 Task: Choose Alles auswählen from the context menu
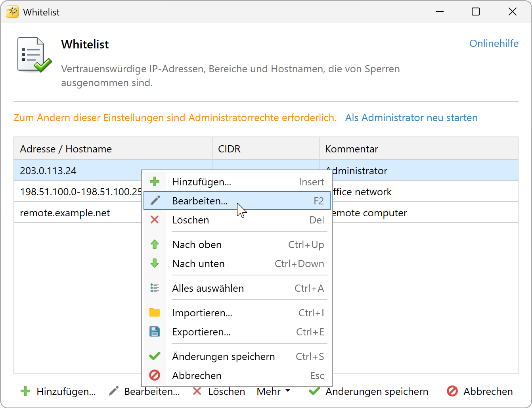(237, 288)
